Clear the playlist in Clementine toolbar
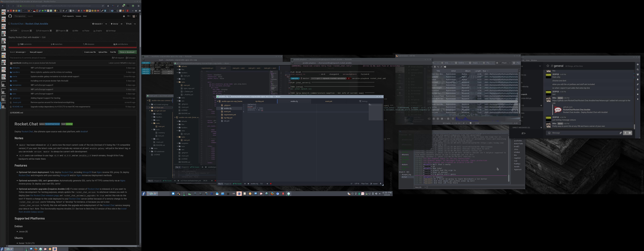 coord(445,67)
